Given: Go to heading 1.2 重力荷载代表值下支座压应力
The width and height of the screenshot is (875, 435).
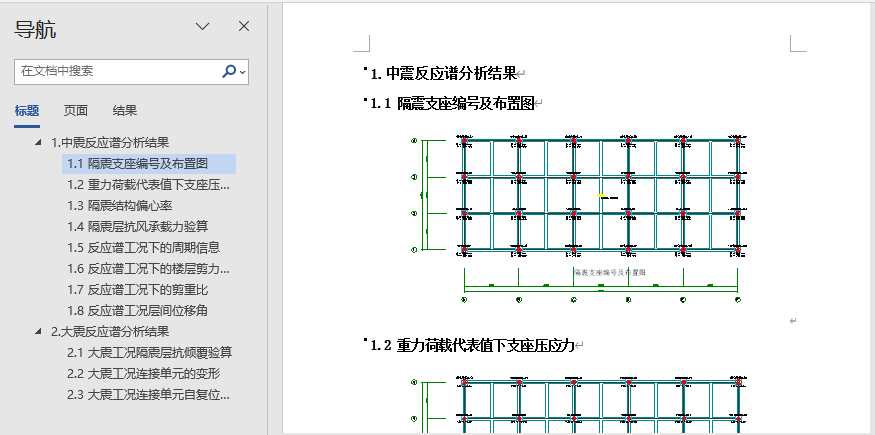Looking at the screenshot, I should [x=148, y=185].
